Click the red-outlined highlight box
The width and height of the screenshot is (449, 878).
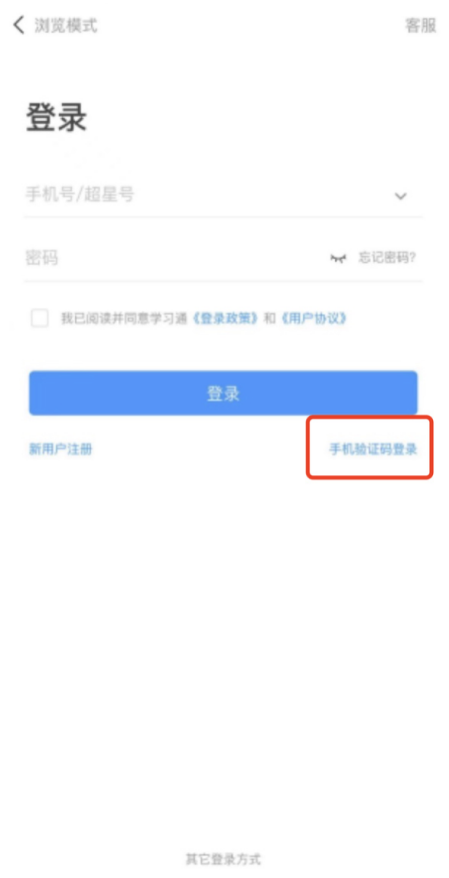click(x=370, y=447)
